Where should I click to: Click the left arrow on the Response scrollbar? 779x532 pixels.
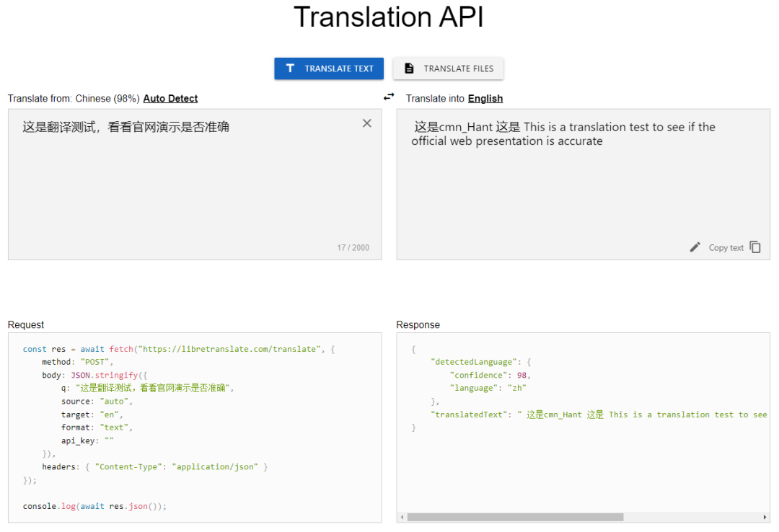click(x=401, y=517)
